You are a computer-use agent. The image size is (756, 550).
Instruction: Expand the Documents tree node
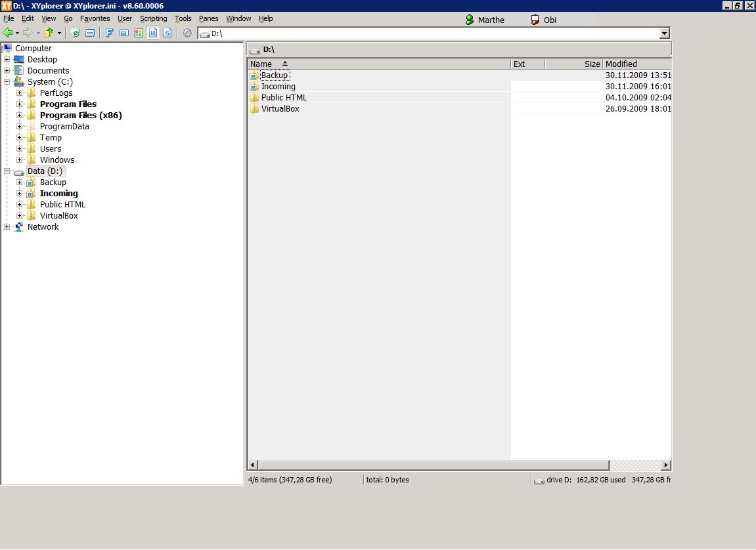pos(7,70)
